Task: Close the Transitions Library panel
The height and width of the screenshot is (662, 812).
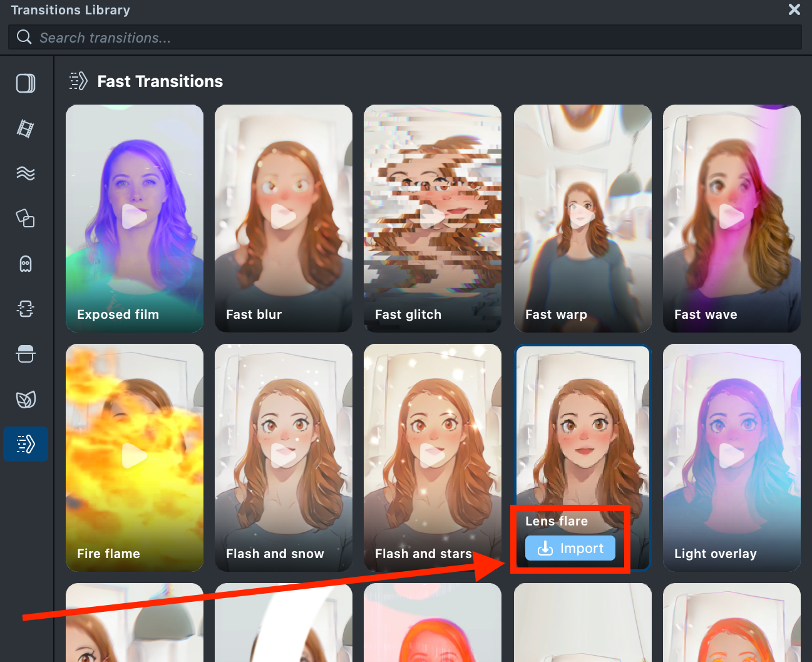Action: tap(794, 9)
